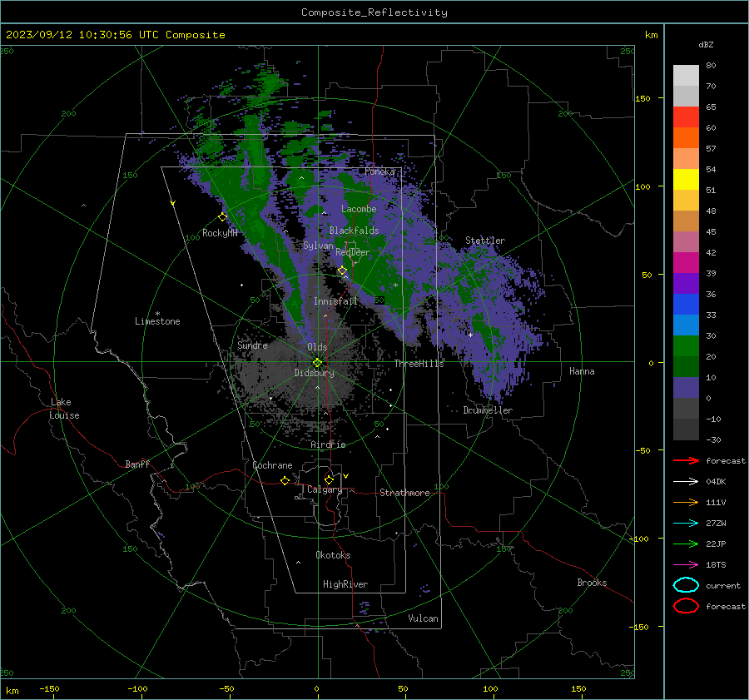This screenshot has width=749, height=700.
Task: Click the yellow diamond marker above Calgary
Action: tap(329, 479)
